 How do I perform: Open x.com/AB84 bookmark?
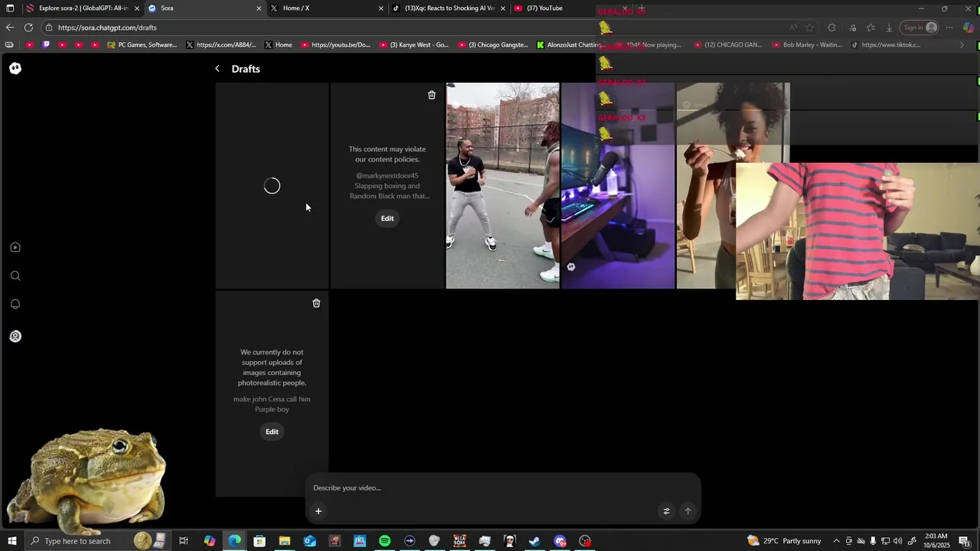coord(221,45)
